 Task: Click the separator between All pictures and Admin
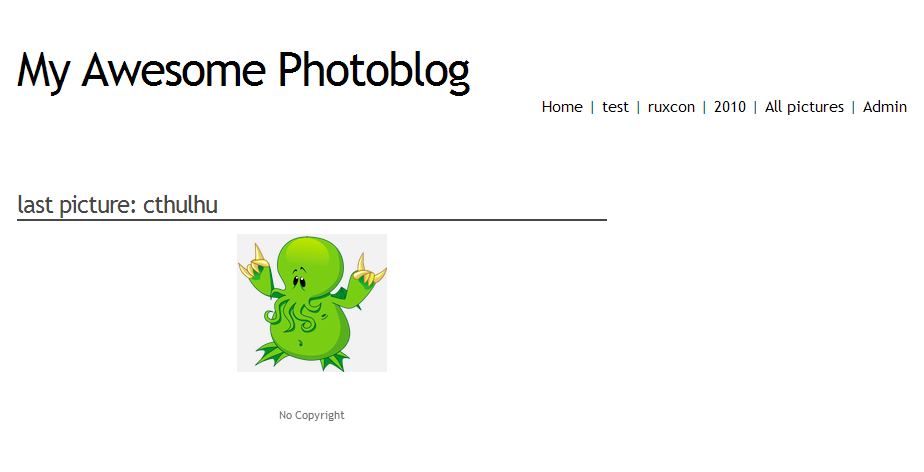click(x=853, y=107)
